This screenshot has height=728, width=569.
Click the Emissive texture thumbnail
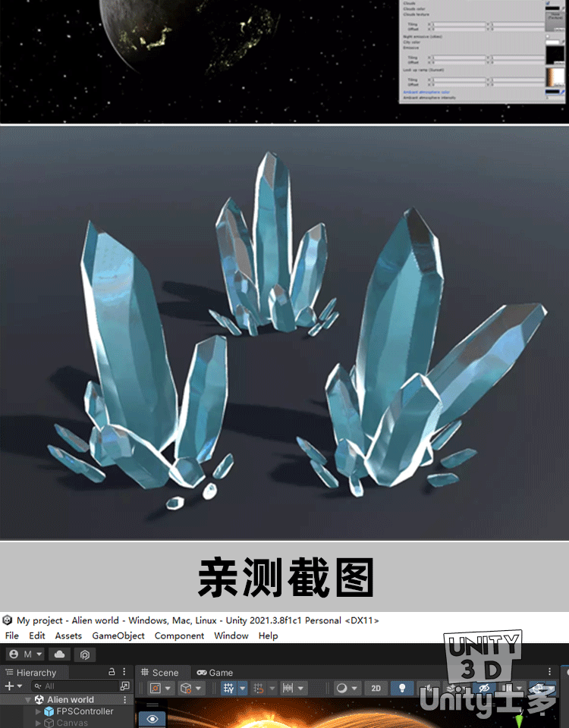(x=555, y=55)
